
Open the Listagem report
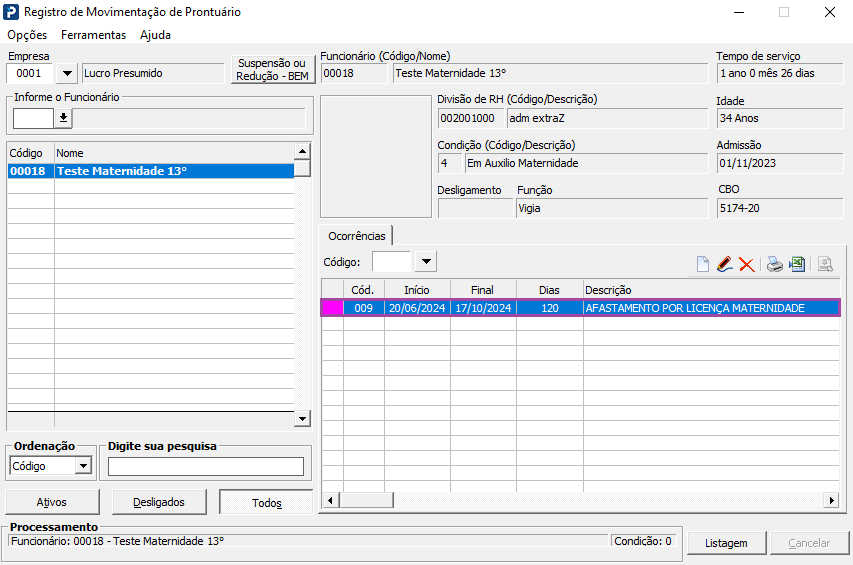click(x=726, y=543)
